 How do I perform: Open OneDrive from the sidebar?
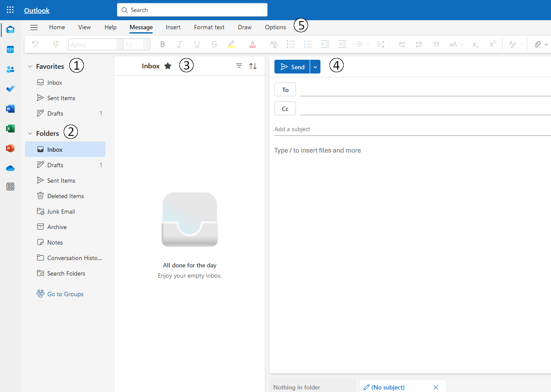pyautogui.click(x=10, y=168)
